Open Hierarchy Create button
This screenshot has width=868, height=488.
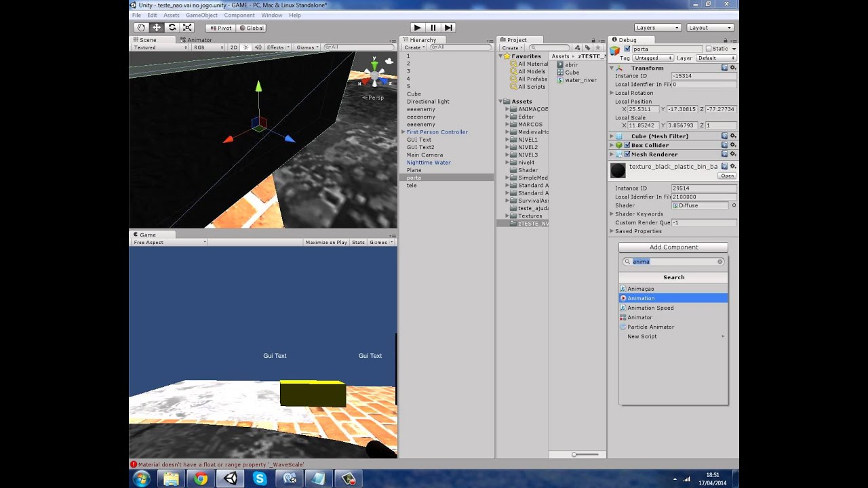[414, 47]
